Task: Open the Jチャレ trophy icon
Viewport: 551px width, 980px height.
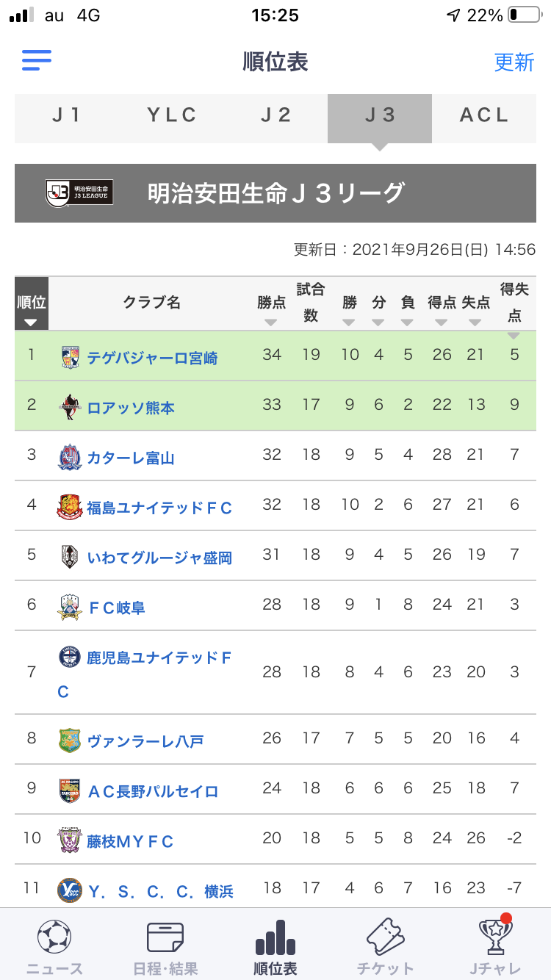Action: point(496,937)
